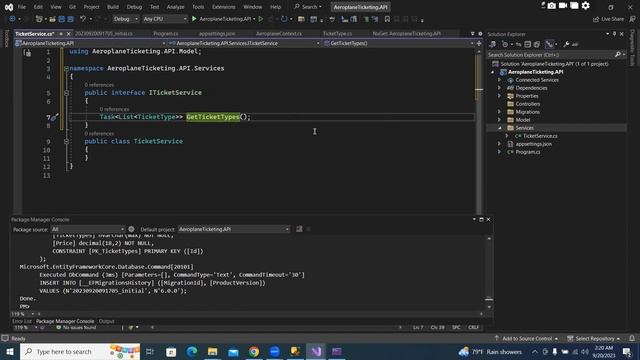Open the File menu
Viewport: 640px width, 360px height.
(22, 7)
